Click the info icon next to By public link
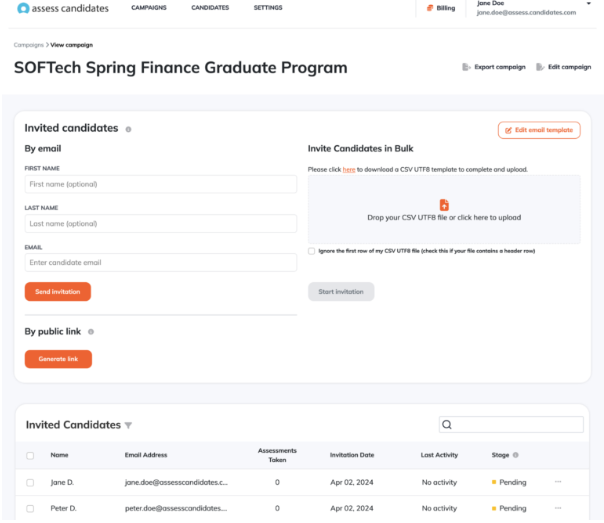 point(91,332)
